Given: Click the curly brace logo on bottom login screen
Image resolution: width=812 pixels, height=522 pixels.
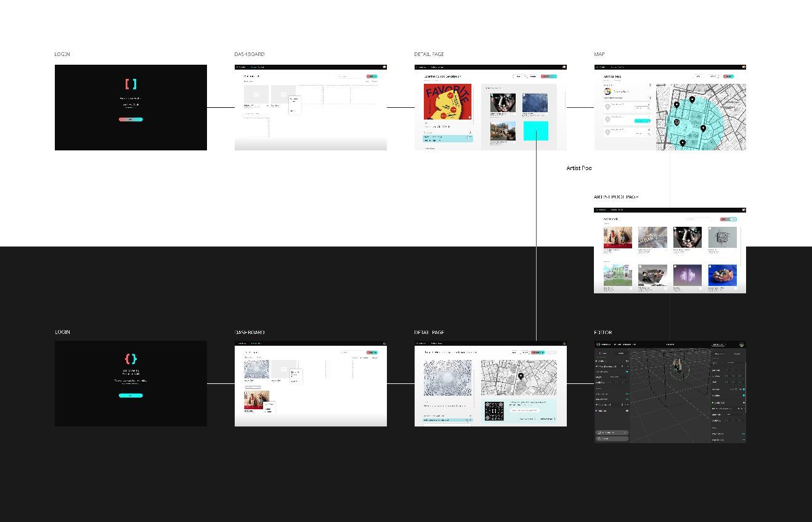Looking at the screenshot, I should 131,359.
